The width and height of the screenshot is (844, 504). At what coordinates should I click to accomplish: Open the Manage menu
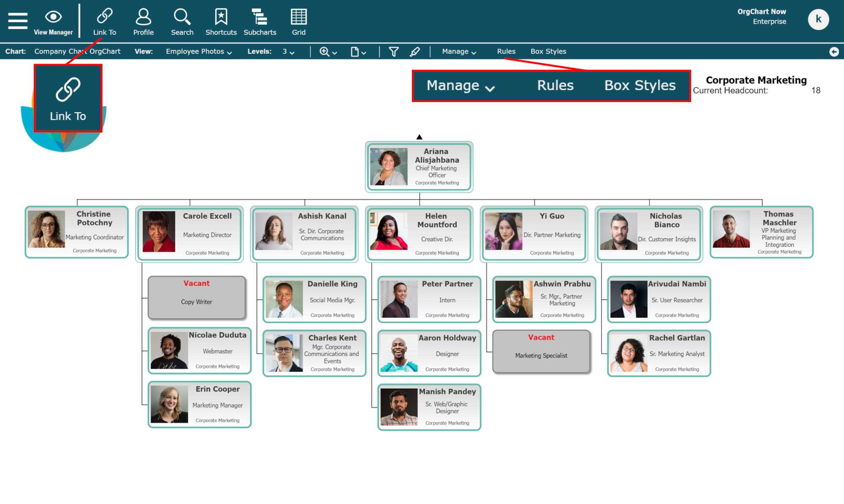459,51
